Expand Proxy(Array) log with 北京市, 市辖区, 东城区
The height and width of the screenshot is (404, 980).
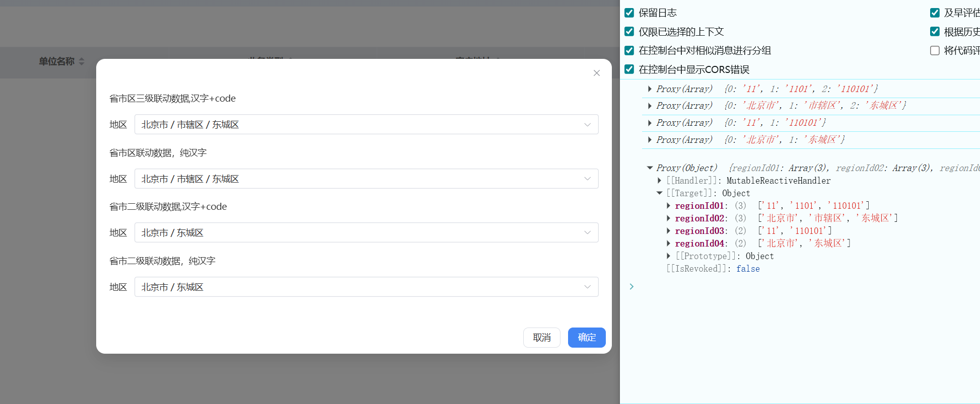[x=650, y=106]
